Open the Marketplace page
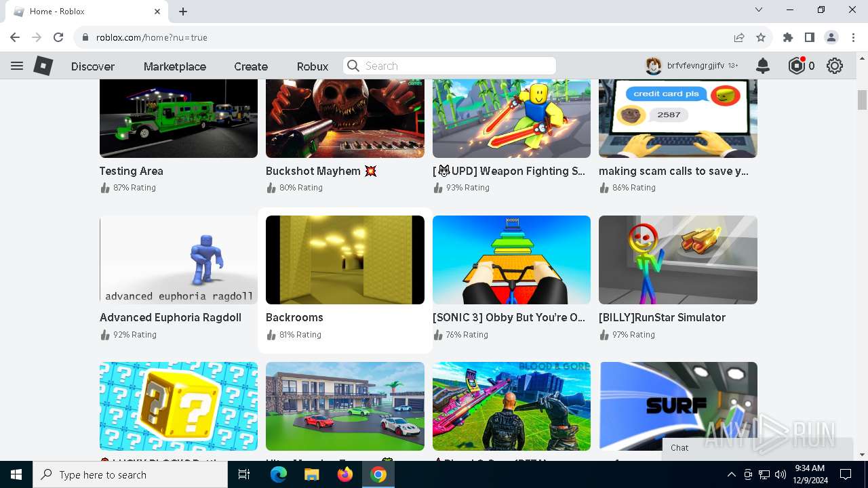868x488 pixels. click(x=175, y=66)
